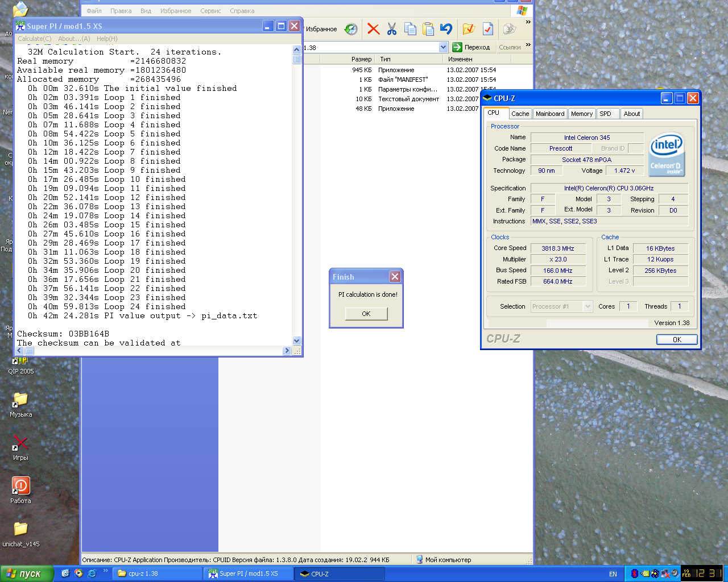Open the About...(A) menu in Super PI
This screenshot has width=728, height=582.
tap(74, 39)
